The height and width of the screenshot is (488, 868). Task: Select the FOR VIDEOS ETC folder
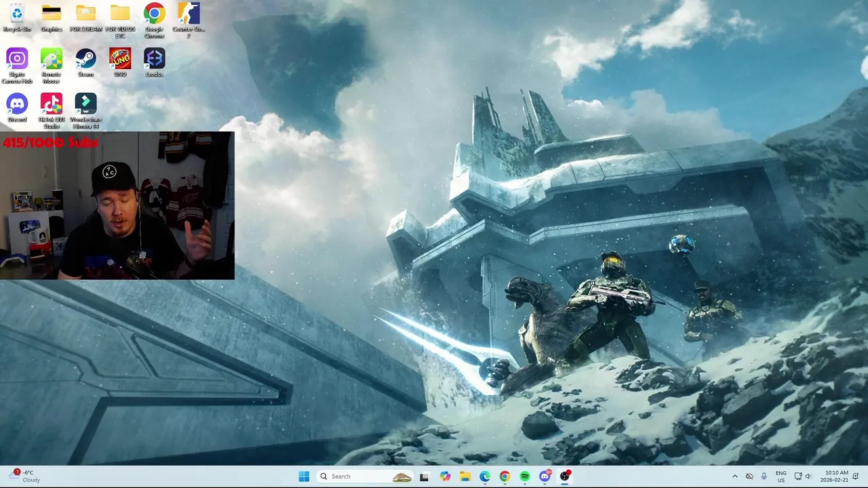click(x=120, y=20)
